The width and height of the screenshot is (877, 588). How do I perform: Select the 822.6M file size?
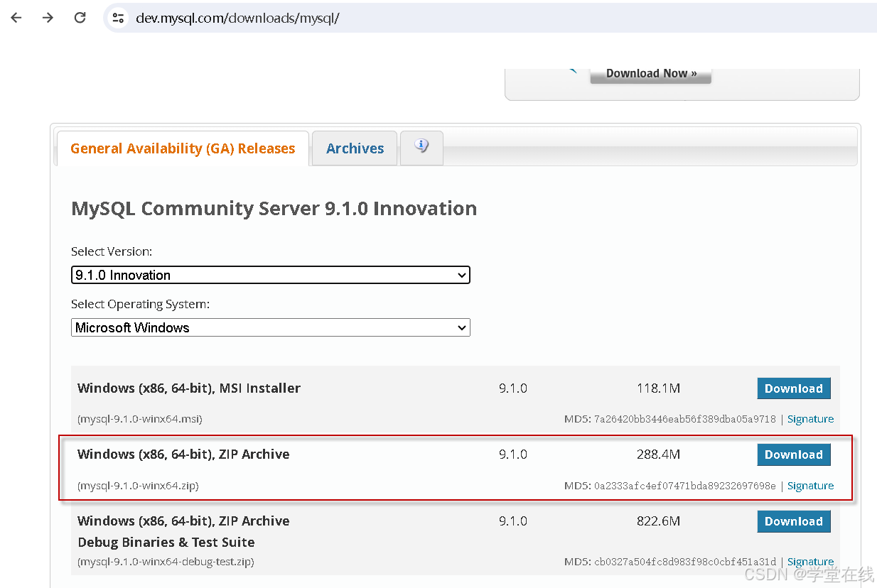pos(658,521)
